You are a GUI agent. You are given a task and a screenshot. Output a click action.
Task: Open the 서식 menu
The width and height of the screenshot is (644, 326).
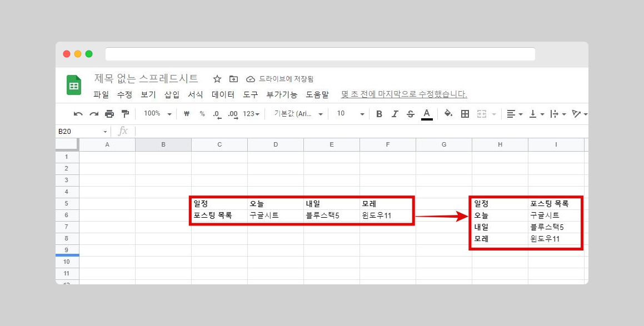[196, 94]
